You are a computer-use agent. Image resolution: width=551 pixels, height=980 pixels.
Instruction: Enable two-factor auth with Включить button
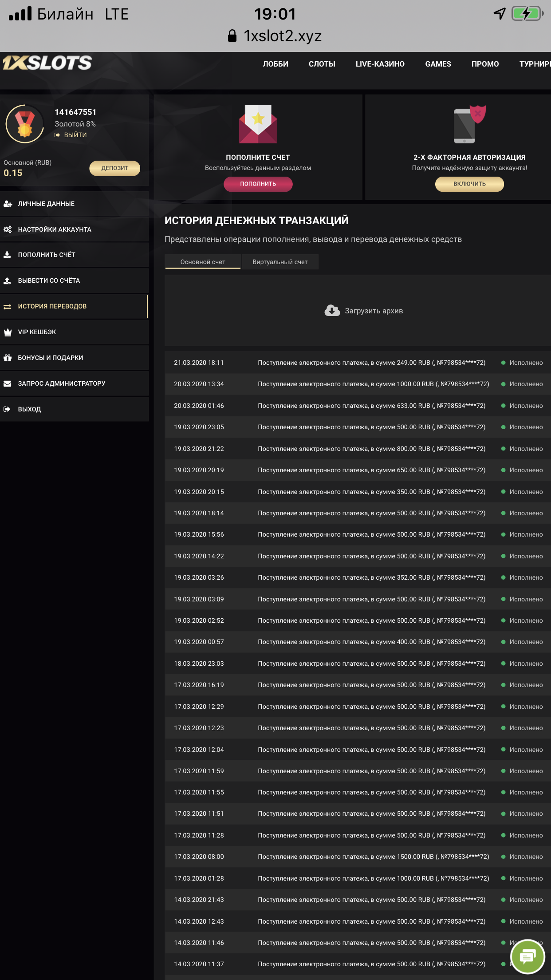469,184
